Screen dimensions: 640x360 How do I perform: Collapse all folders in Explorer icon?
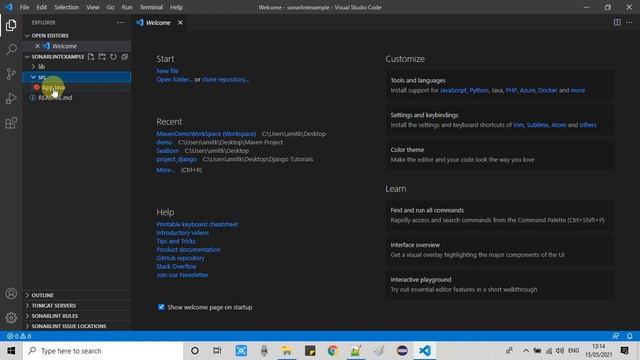pyautogui.click(x=124, y=57)
